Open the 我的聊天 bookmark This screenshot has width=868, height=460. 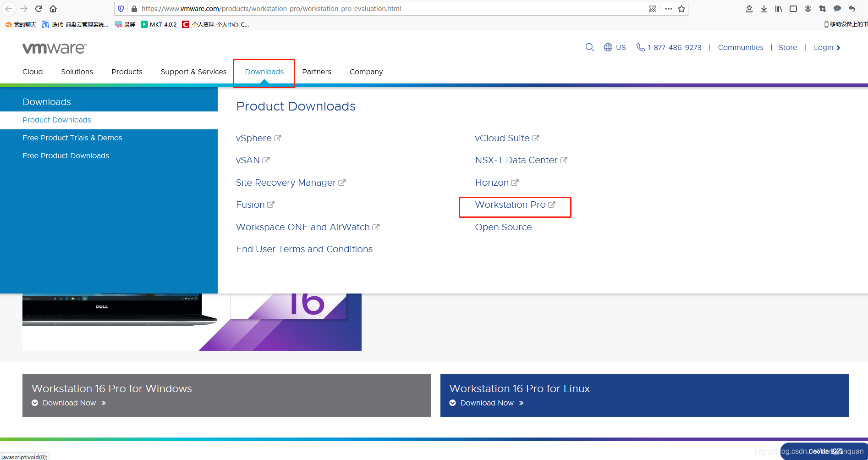[x=21, y=24]
